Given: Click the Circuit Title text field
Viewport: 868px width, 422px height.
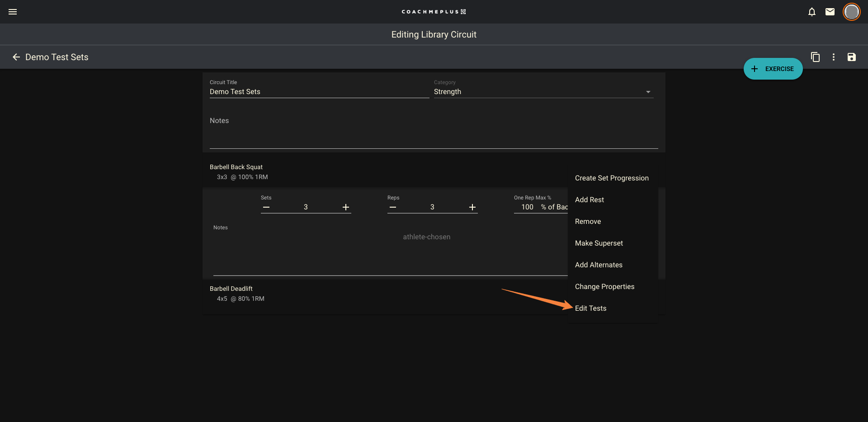Looking at the screenshot, I should click(319, 92).
